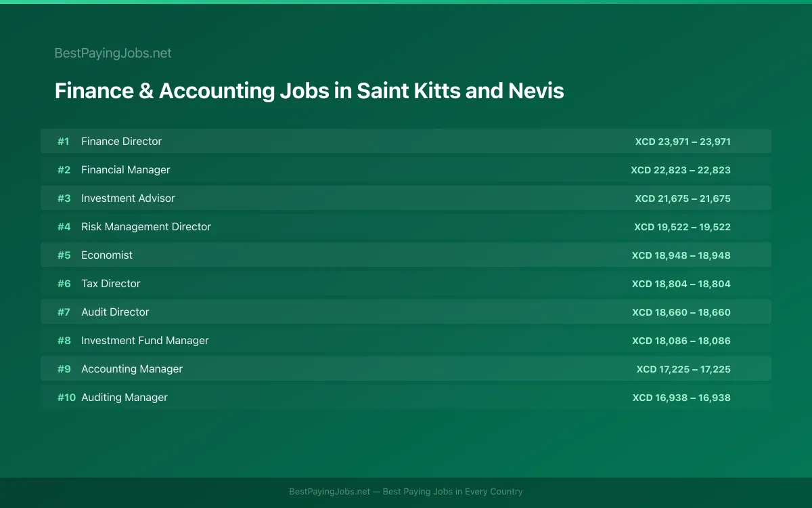Viewport: 812px width, 508px height.
Task: Click salary XCD 18,804 – 18,804
Action: (x=681, y=284)
